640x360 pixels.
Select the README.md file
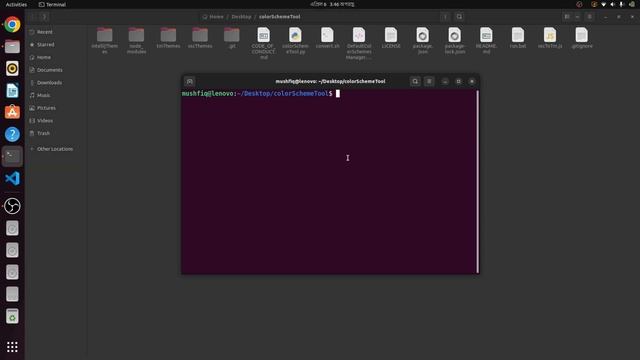pyautogui.click(x=486, y=41)
